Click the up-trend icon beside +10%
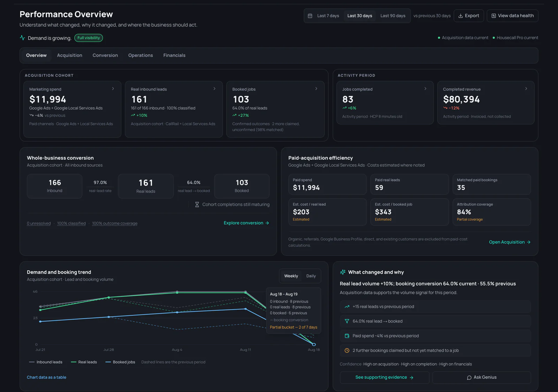 pyautogui.click(x=133, y=115)
